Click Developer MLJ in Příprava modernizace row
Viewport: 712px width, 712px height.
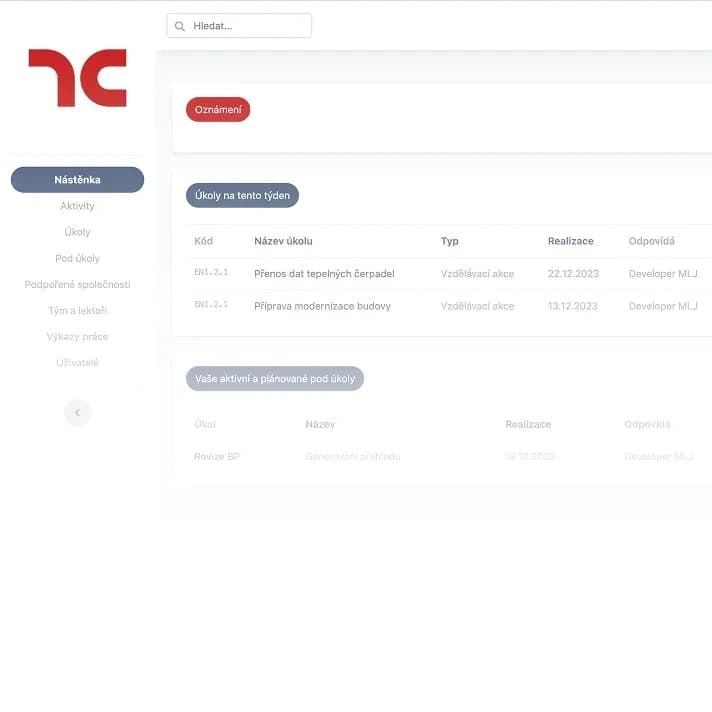coord(663,307)
